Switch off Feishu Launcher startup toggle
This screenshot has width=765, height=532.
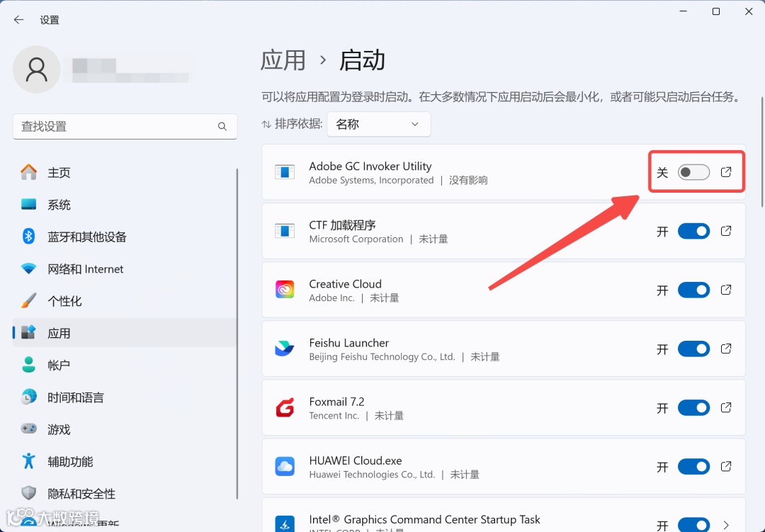point(693,349)
